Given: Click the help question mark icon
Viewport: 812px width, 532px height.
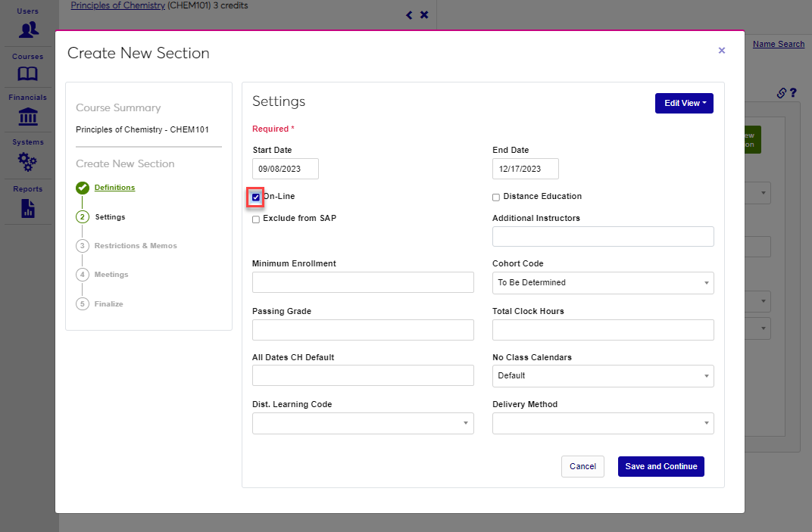Looking at the screenshot, I should (x=793, y=93).
